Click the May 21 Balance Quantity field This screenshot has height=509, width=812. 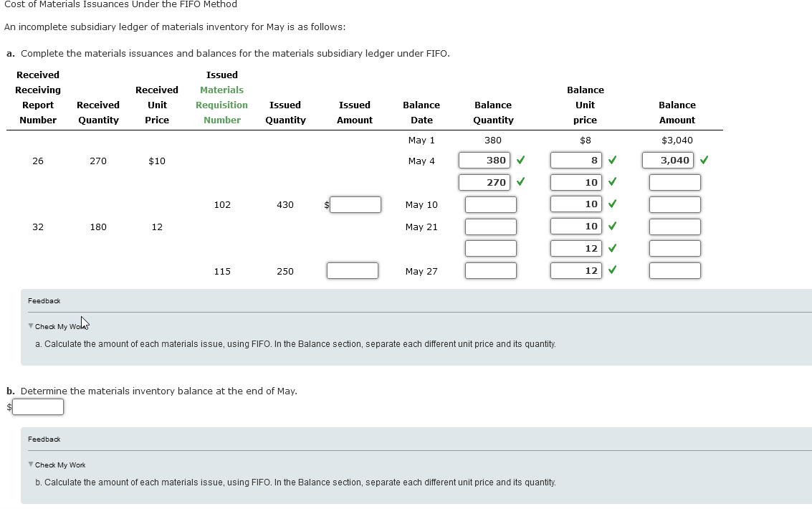click(491, 227)
